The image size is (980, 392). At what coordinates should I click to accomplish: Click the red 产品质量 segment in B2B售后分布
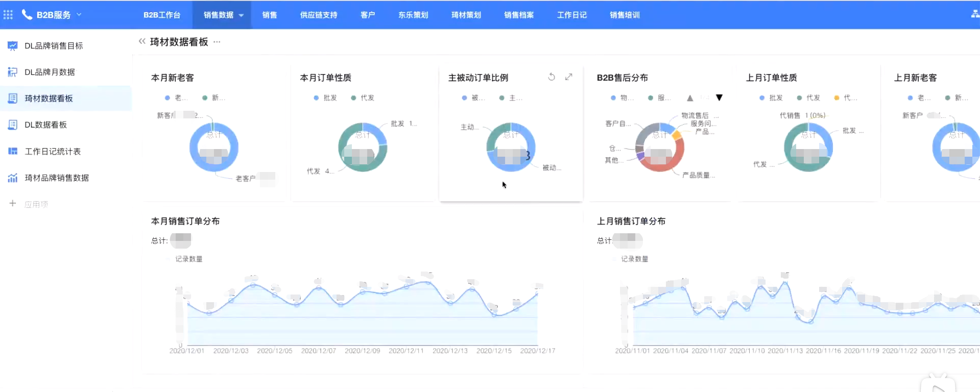click(664, 166)
